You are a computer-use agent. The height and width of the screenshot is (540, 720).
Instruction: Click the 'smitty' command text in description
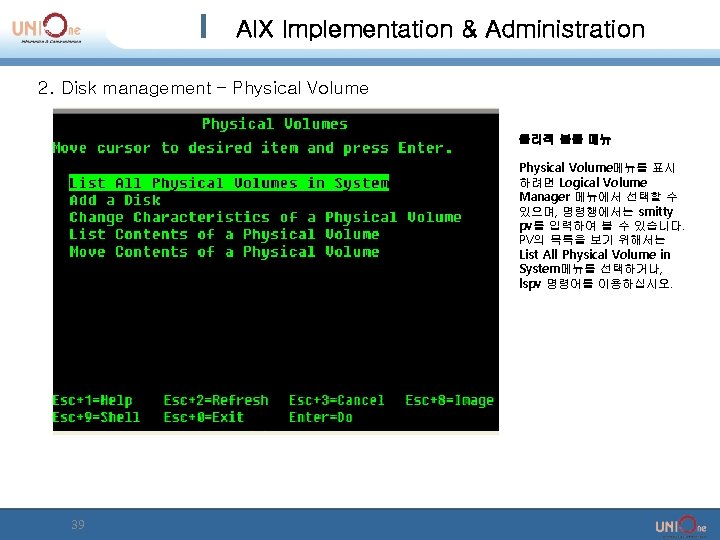click(x=655, y=211)
